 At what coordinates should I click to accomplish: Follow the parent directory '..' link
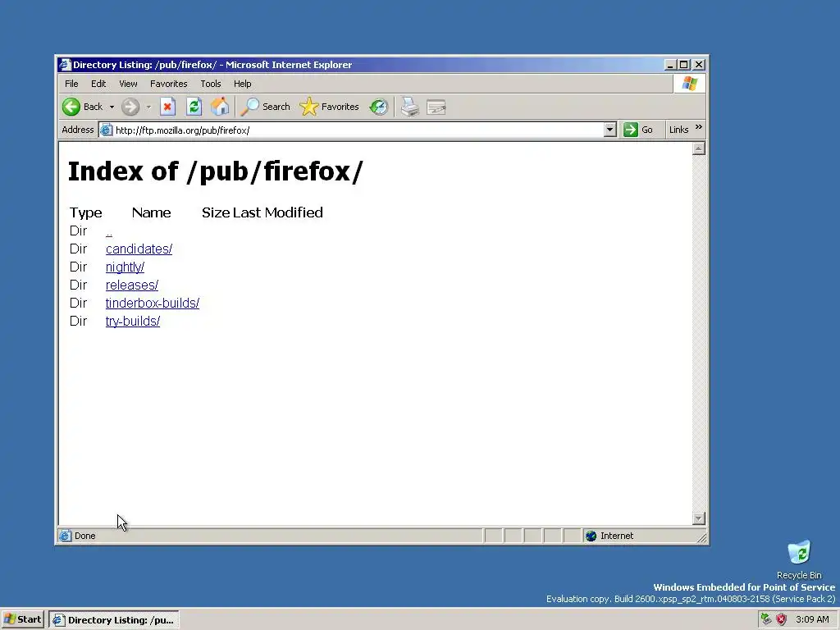coord(109,231)
